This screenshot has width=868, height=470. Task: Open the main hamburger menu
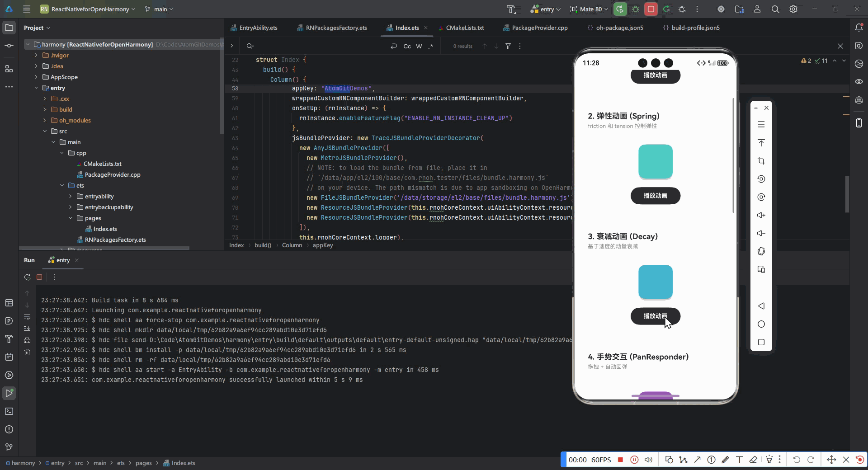point(27,9)
